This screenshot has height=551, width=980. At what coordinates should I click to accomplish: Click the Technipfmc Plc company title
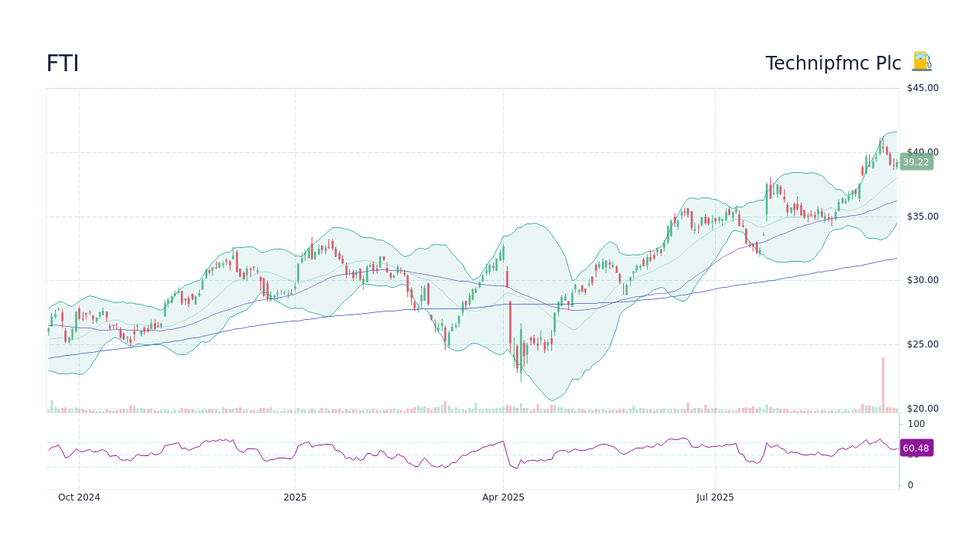pyautogui.click(x=833, y=63)
